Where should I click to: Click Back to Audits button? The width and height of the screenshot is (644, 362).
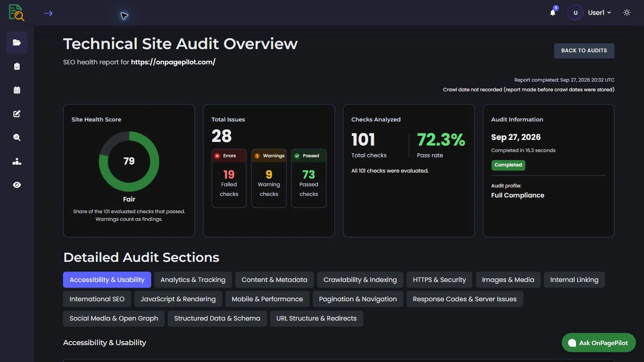click(x=584, y=51)
